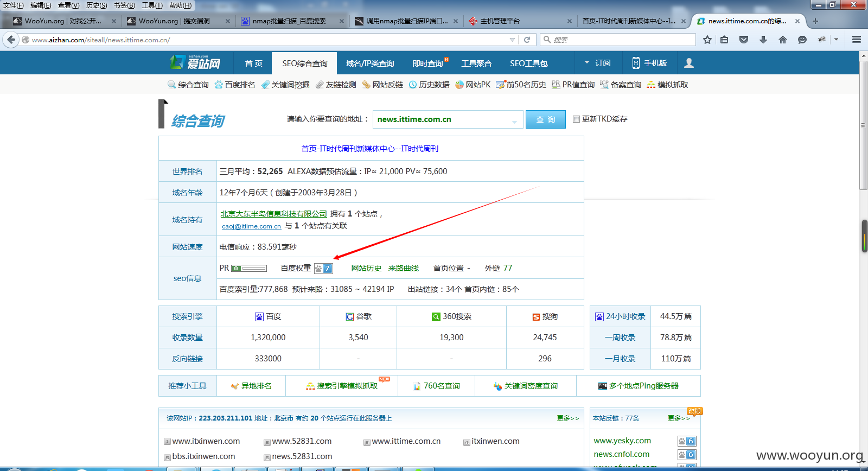The width and height of the screenshot is (868, 471).
Task: Open 前50名历史 tool
Action: click(521, 85)
